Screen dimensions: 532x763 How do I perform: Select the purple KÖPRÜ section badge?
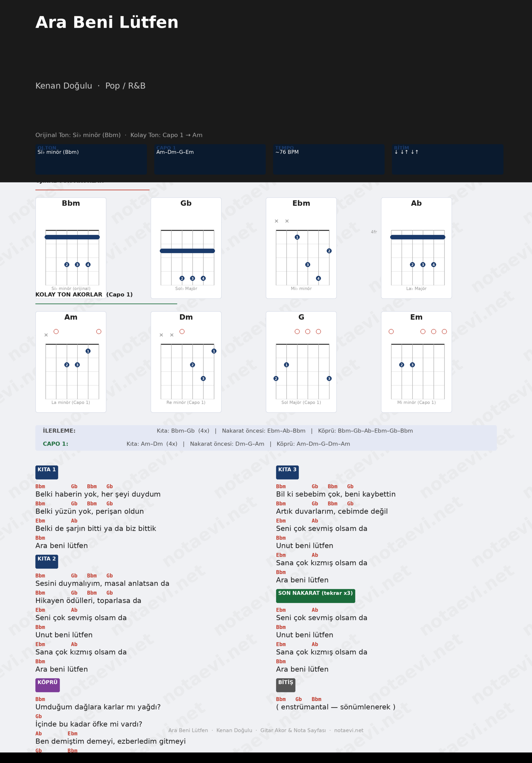[47, 685]
